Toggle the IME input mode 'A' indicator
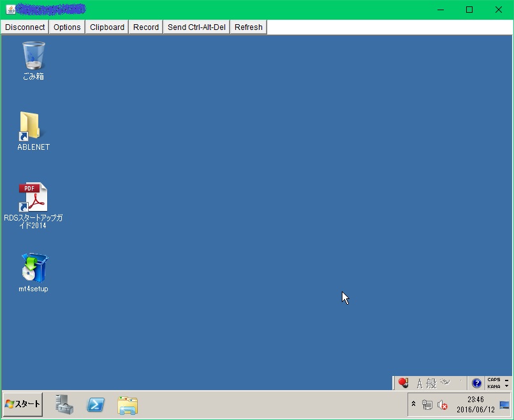The width and height of the screenshot is (514, 420). click(420, 383)
